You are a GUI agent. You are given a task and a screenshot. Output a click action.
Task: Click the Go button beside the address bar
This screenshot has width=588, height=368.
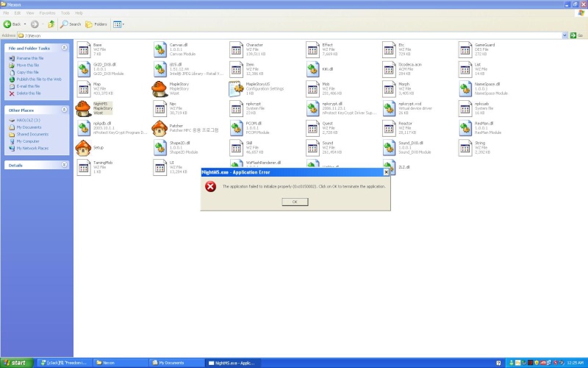coord(576,35)
